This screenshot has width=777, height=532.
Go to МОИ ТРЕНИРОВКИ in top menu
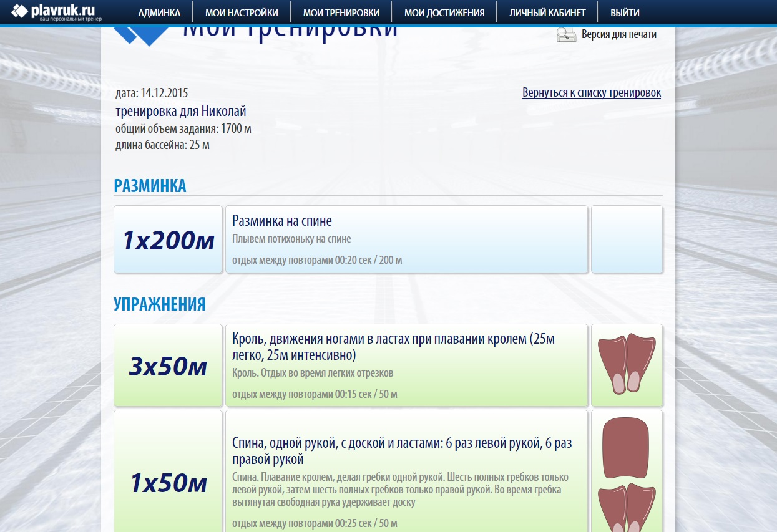point(341,12)
